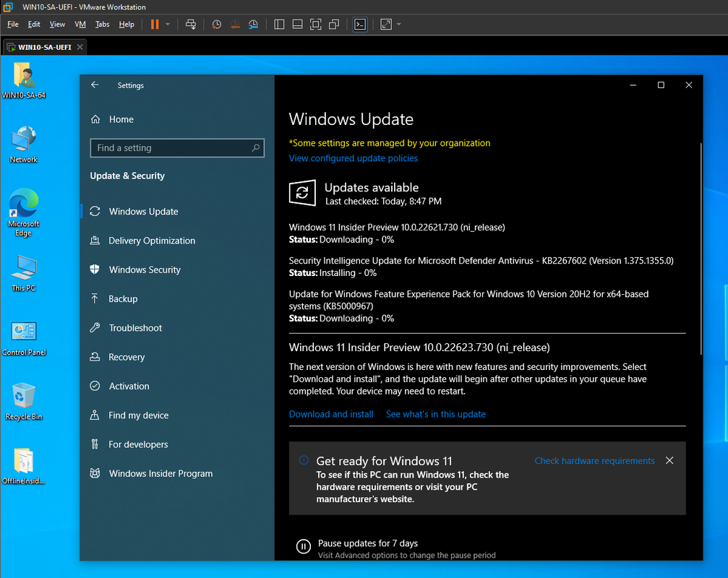This screenshot has height=578, width=728.
Task: Take a snapshot of the virtual machine
Action: coord(216,24)
